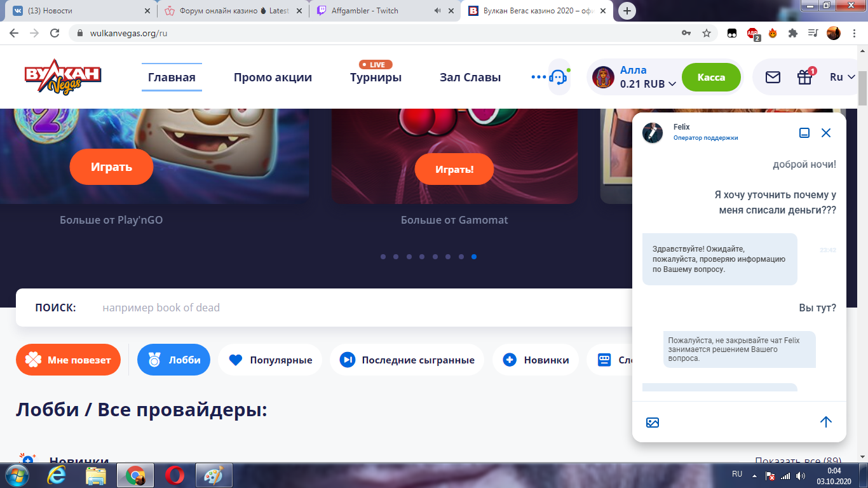
Task: Open the Зал Славы page
Action: (x=470, y=78)
